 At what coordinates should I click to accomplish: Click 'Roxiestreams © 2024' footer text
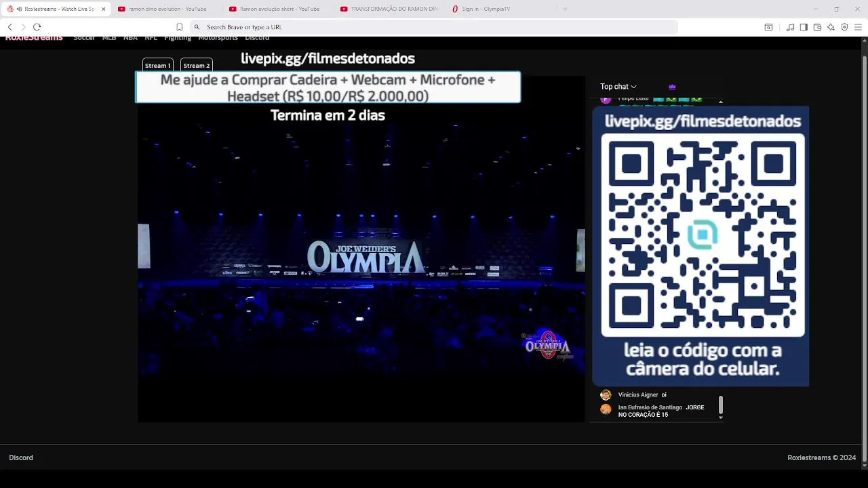[821, 457]
